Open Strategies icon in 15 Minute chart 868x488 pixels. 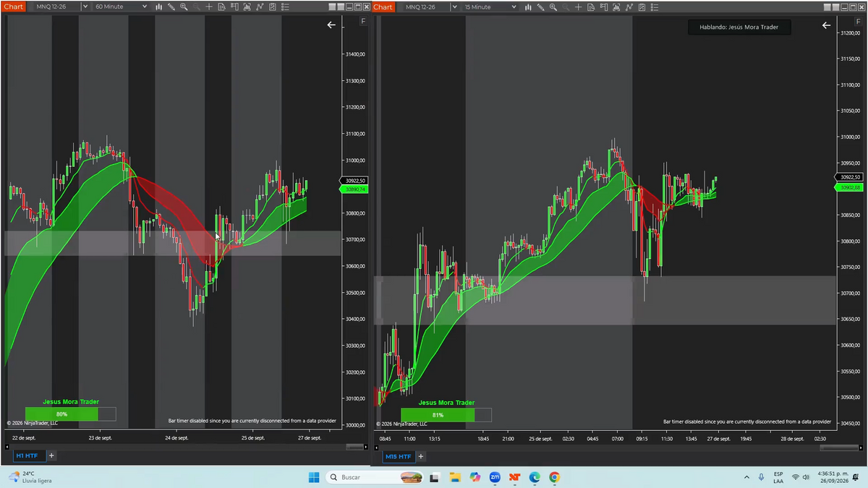pos(642,7)
